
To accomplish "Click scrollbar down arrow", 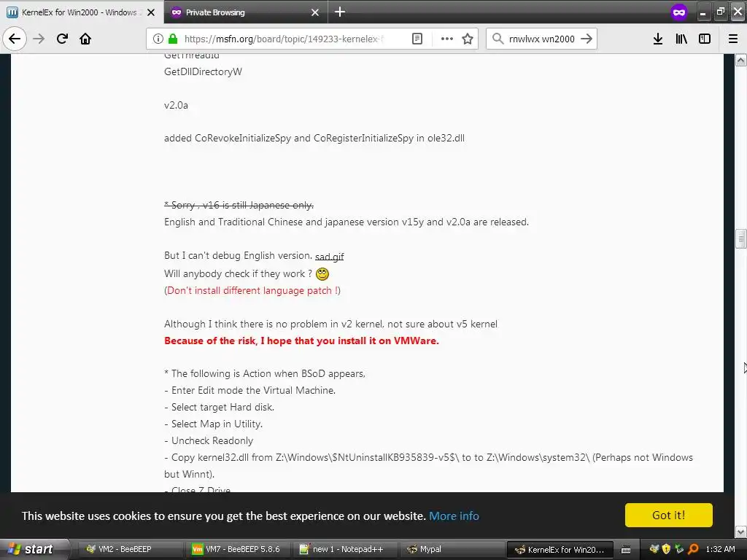I will click(x=741, y=531).
